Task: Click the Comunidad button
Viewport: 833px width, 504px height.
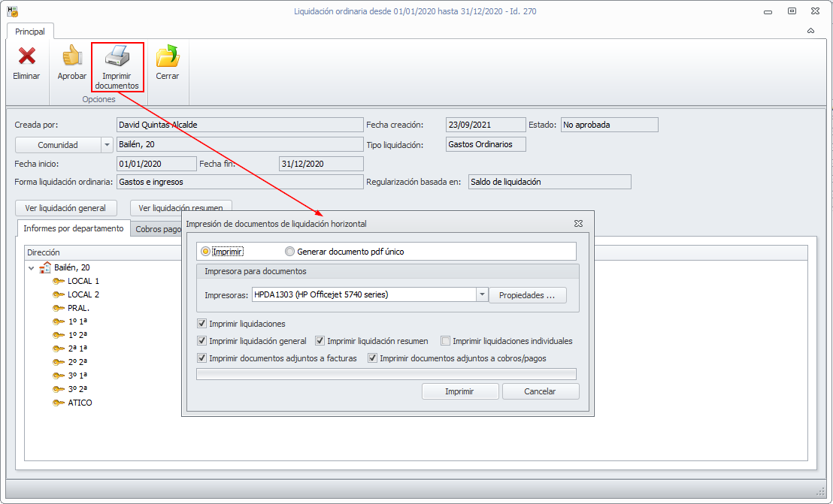Action: 58,145
